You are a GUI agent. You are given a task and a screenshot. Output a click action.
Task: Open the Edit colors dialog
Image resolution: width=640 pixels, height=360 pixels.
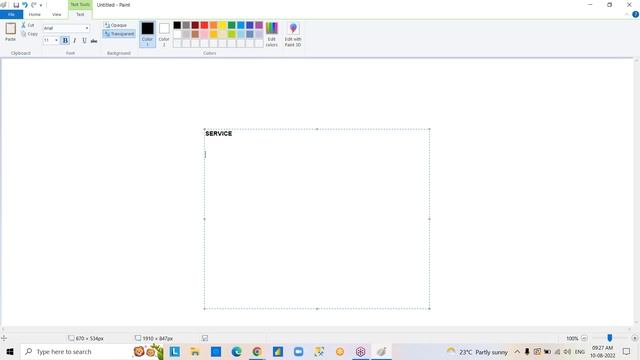tap(272, 34)
